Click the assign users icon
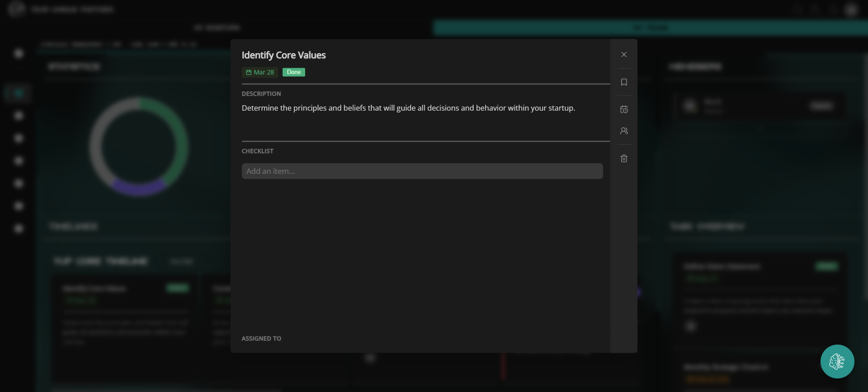Viewport: 868px width, 392px height. [x=624, y=131]
